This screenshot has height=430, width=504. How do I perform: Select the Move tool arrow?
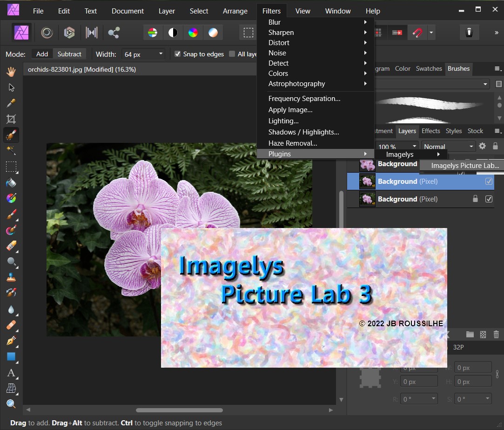pyautogui.click(x=11, y=87)
